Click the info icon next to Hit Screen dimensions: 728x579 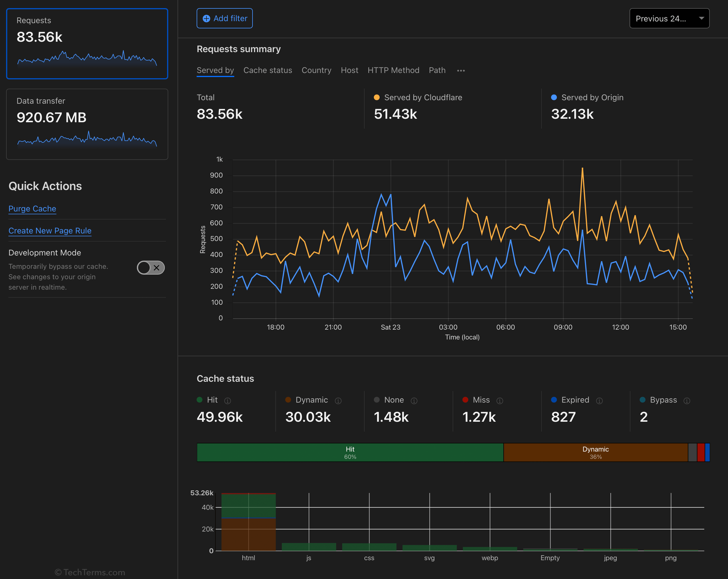click(228, 401)
